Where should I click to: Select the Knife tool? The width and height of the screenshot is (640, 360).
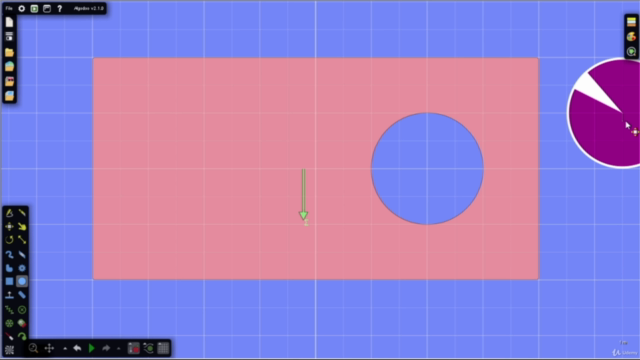point(22,213)
